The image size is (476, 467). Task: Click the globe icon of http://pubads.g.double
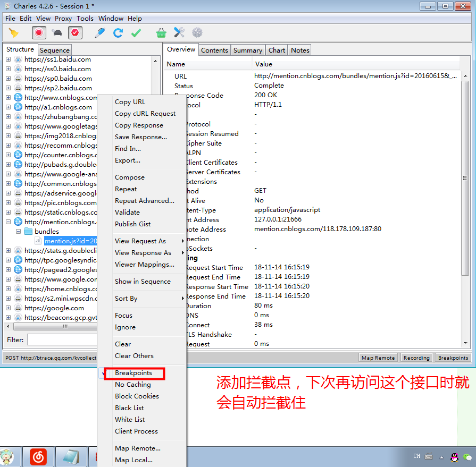[18, 164]
